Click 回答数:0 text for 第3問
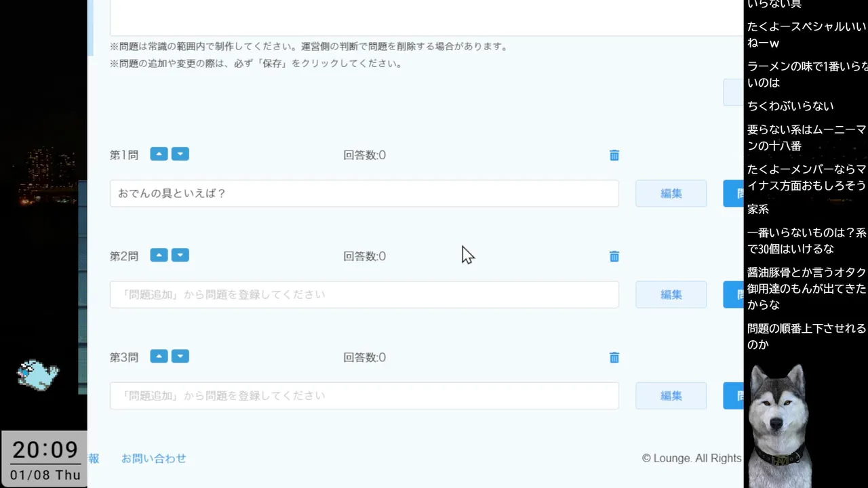Image resolution: width=868 pixels, height=488 pixels. (x=365, y=357)
